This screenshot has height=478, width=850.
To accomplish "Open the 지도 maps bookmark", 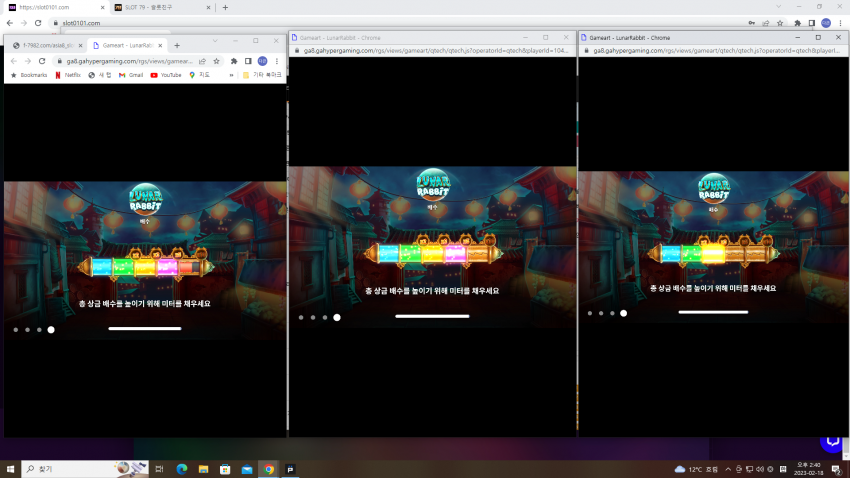I will pyautogui.click(x=199, y=75).
